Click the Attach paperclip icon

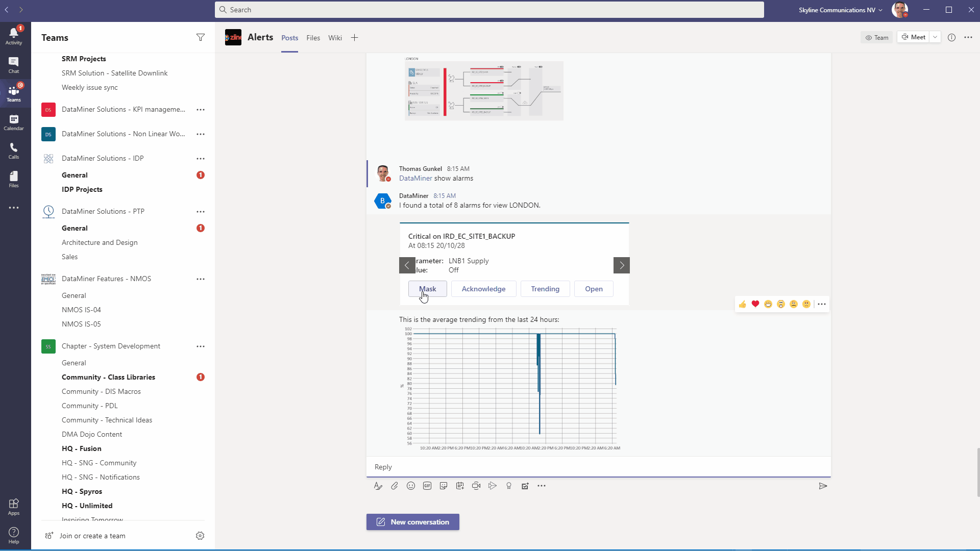point(395,486)
